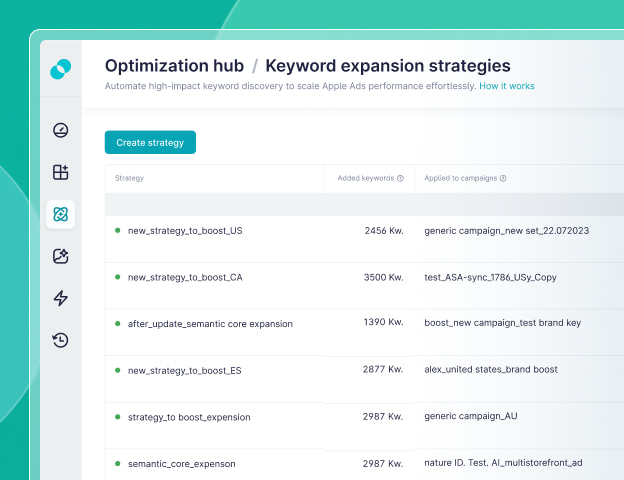The image size is (624, 480).
Task: Open after_update_semantic core expansion strategy
Action: pyautogui.click(x=210, y=324)
